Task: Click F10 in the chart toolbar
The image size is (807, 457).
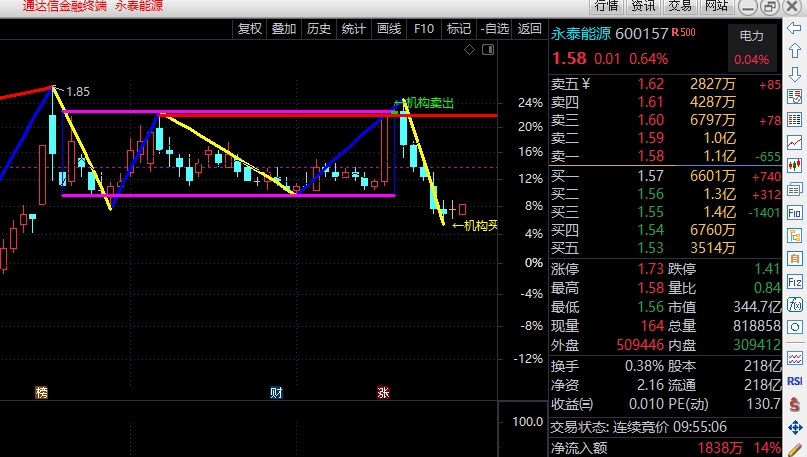Action: 424,29
